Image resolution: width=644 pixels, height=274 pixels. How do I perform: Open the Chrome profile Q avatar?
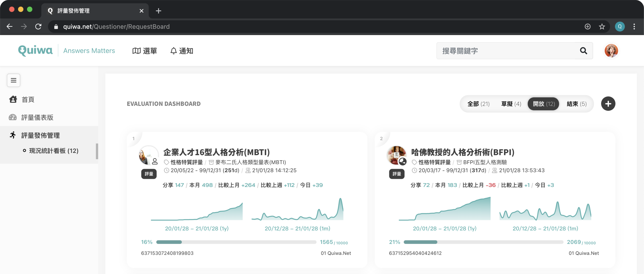coord(620,27)
